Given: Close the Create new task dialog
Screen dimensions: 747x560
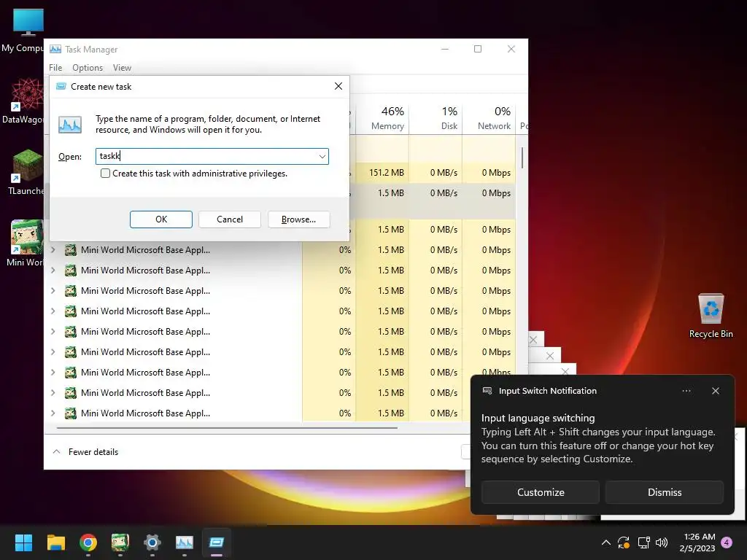Looking at the screenshot, I should [338, 86].
